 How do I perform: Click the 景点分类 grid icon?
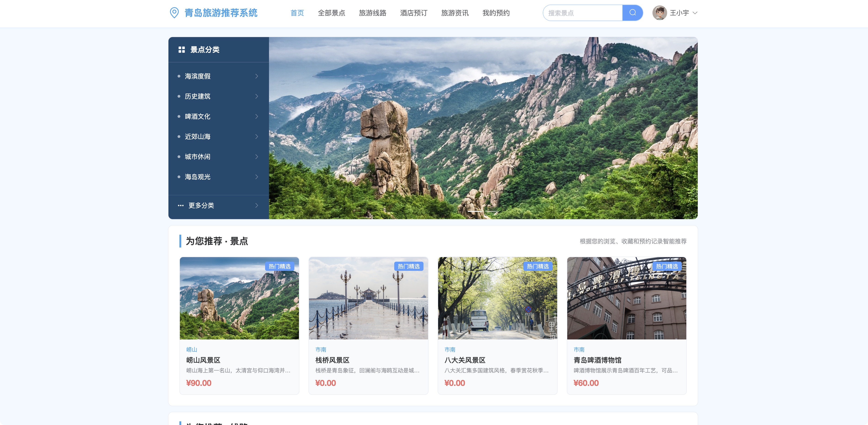(182, 50)
